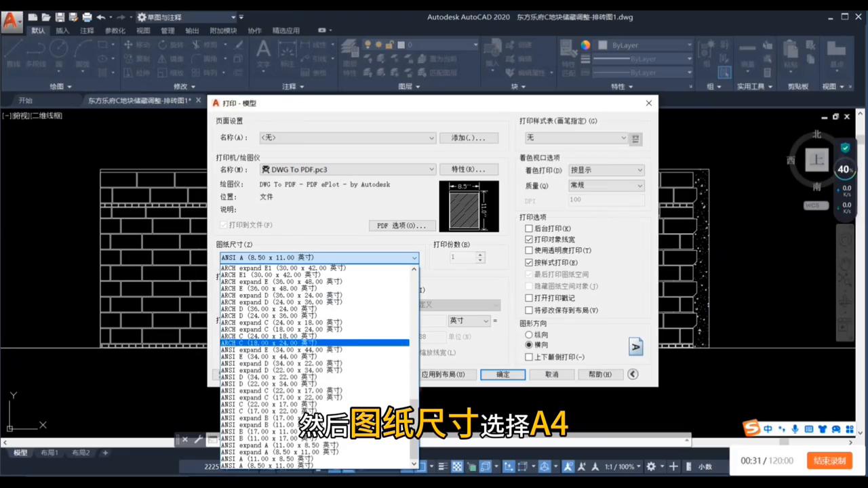Switch to the 布局1 layout tab

tap(49, 453)
